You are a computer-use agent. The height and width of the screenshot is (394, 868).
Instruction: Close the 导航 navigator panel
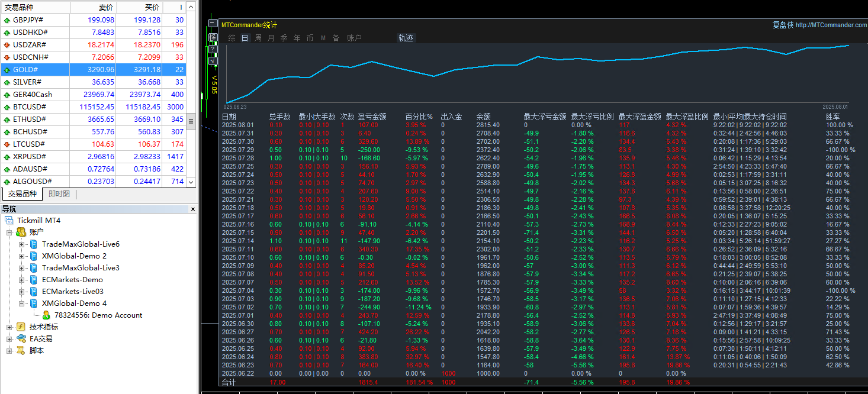(192, 209)
